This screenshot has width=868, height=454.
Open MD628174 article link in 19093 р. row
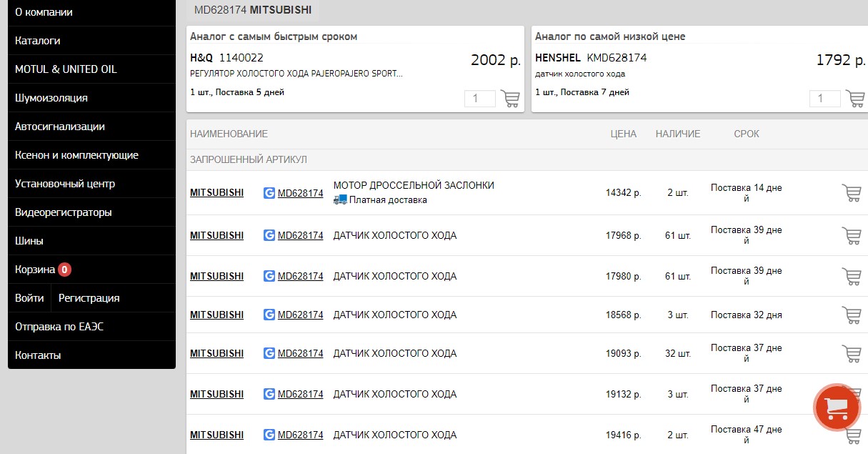[x=300, y=353]
